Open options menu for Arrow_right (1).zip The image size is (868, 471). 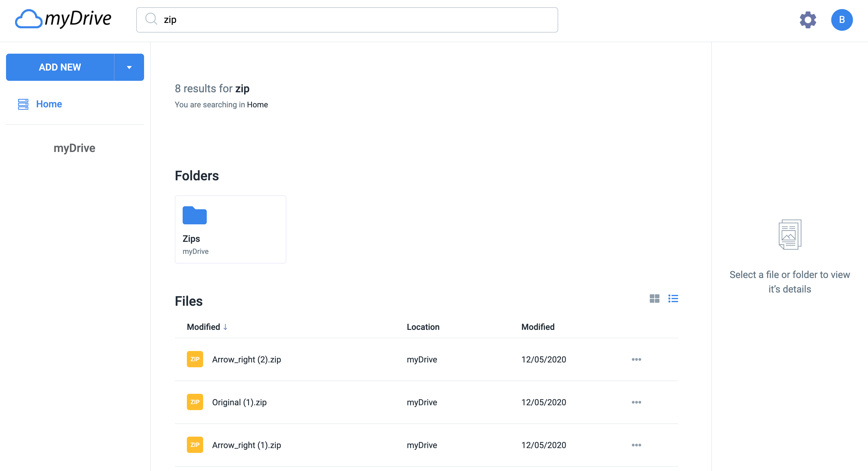pyautogui.click(x=636, y=445)
